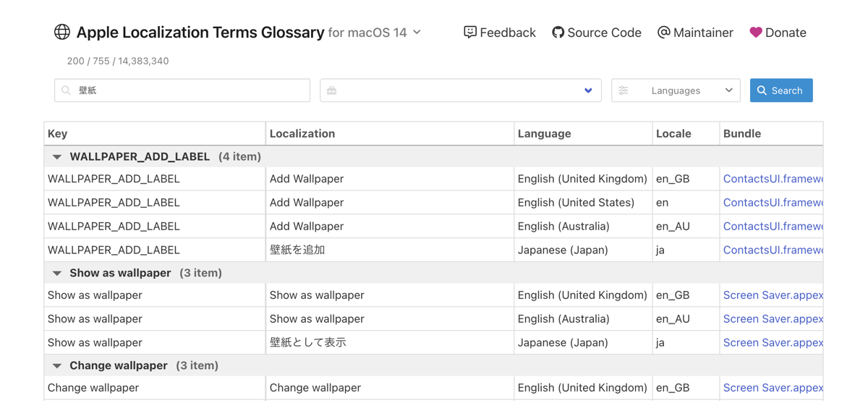
Task: Click the globe logo icon
Action: (x=62, y=32)
